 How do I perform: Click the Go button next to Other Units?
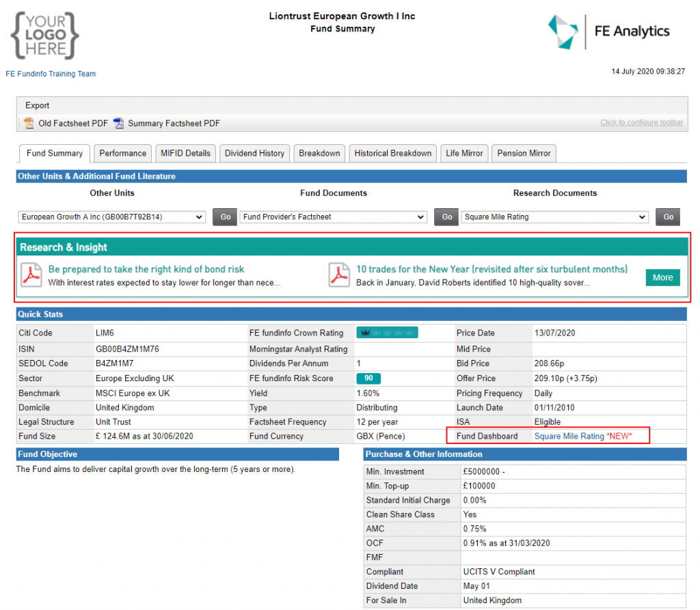click(x=225, y=217)
